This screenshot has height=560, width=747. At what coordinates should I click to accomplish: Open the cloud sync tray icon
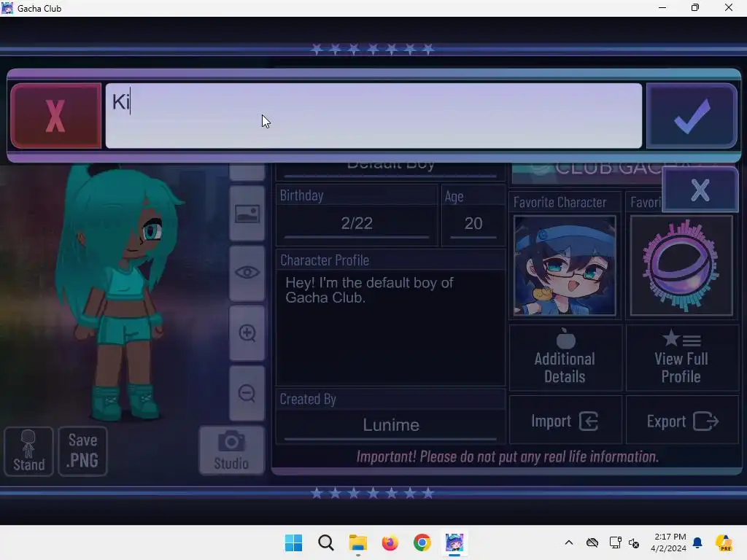pos(592,542)
